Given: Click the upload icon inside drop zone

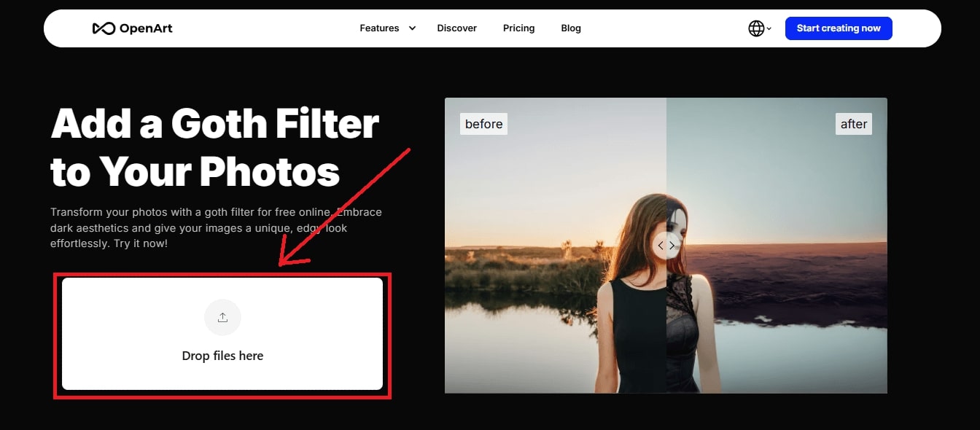Looking at the screenshot, I should (x=222, y=317).
